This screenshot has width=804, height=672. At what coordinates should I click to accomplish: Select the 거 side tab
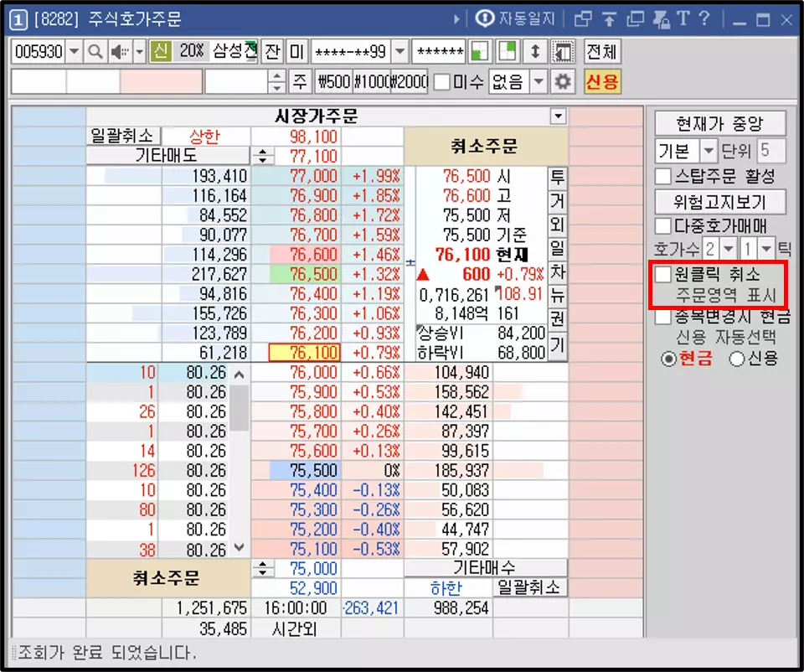pyautogui.click(x=558, y=200)
